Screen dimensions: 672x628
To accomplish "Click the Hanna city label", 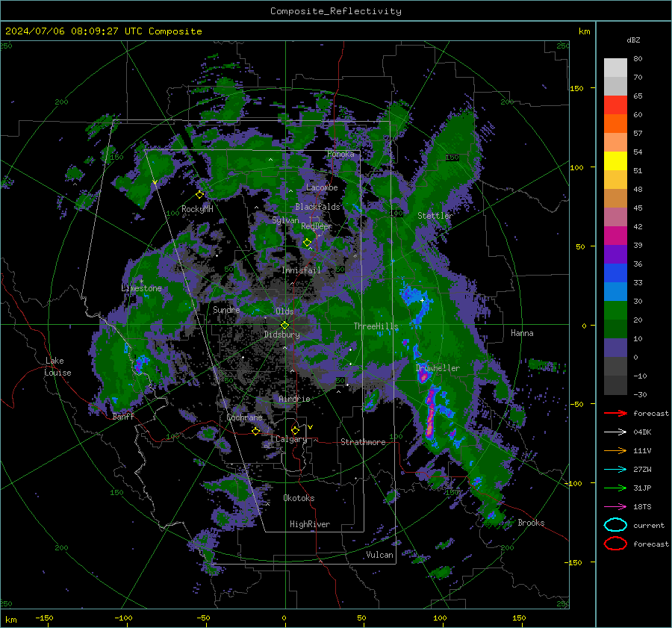I will coord(522,333).
